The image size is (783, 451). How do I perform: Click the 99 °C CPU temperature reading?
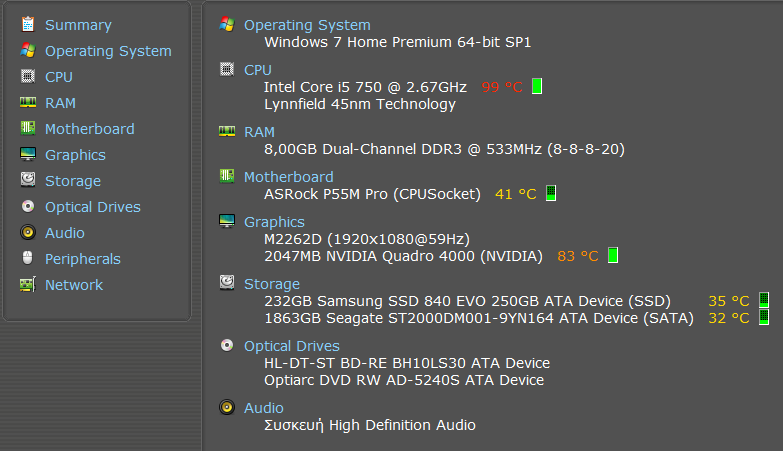(x=502, y=87)
